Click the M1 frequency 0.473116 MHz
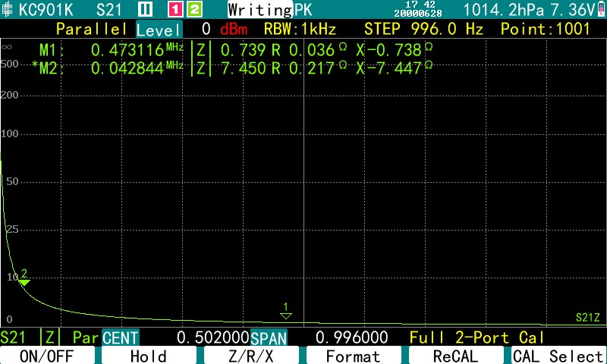Screen dimensions: 607x364 (x=137, y=50)
